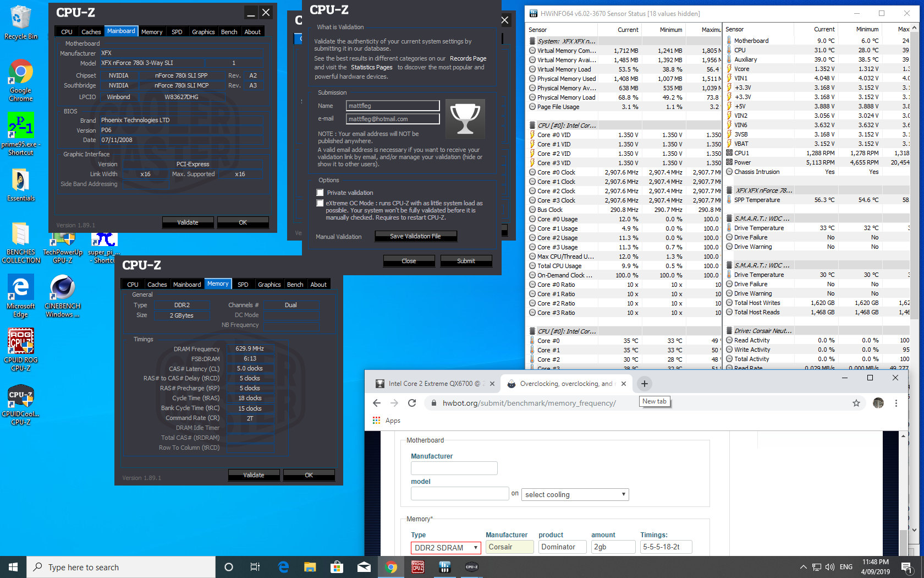Open Microsoft Store from the taskbar
924x578 pixels.
337,567
